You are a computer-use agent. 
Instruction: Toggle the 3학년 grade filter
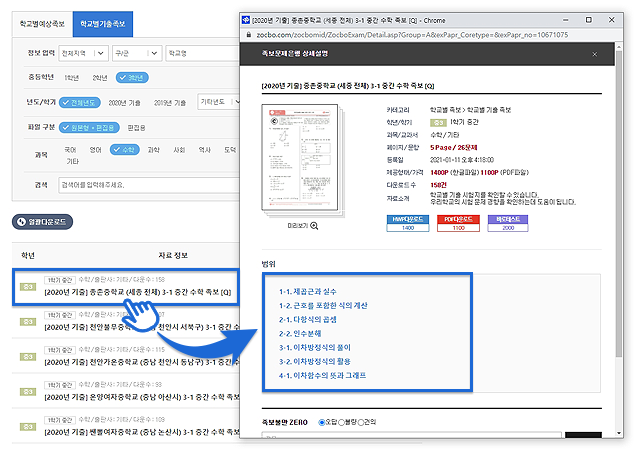click(131, 77)
